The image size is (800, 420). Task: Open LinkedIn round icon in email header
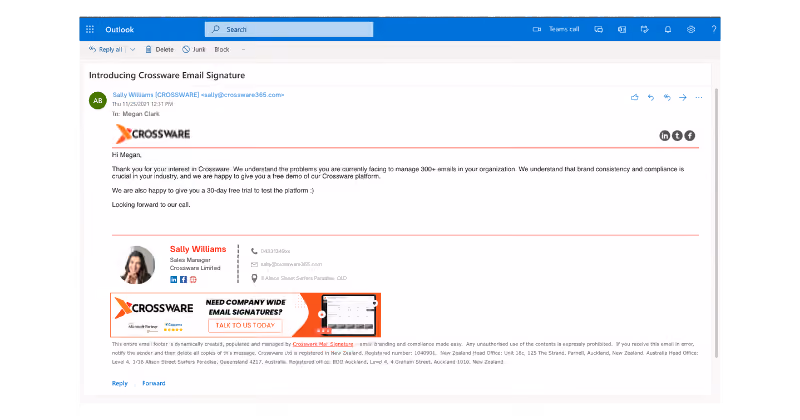(664, 136)
